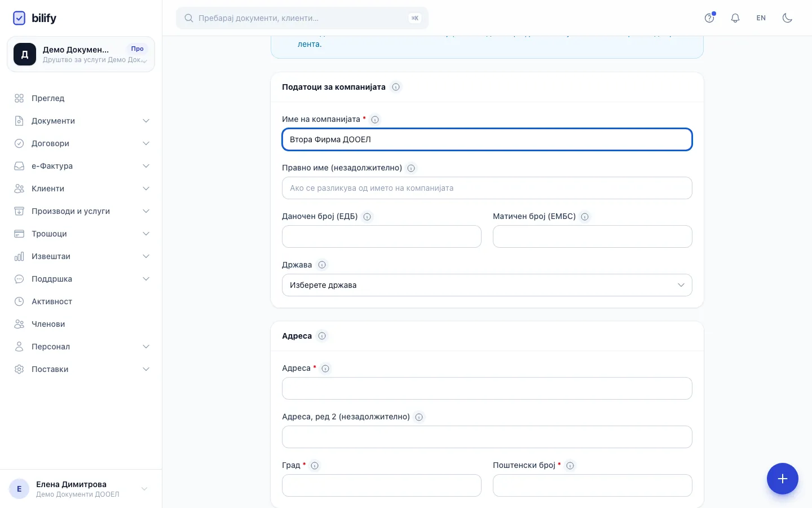This screenshot has width=812, height=508.
Task: Click the blue plus floating button
Action: coord(783,479)
